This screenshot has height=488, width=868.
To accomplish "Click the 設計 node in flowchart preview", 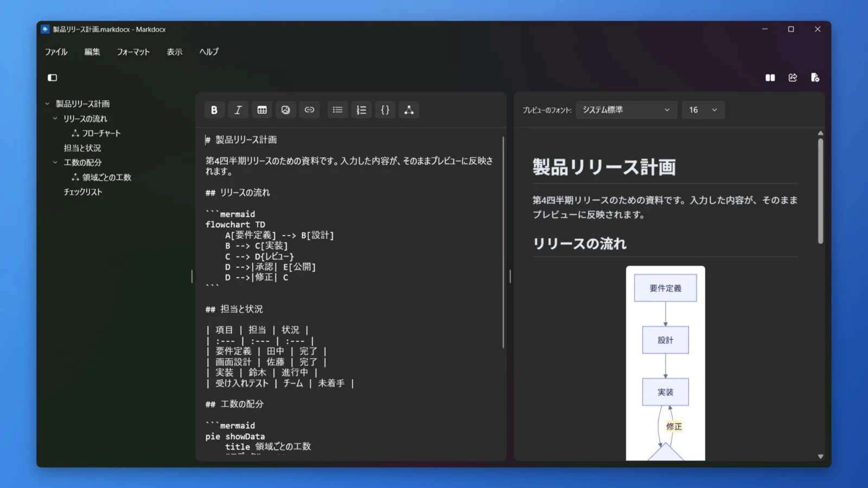I will (x=666, y=340).
